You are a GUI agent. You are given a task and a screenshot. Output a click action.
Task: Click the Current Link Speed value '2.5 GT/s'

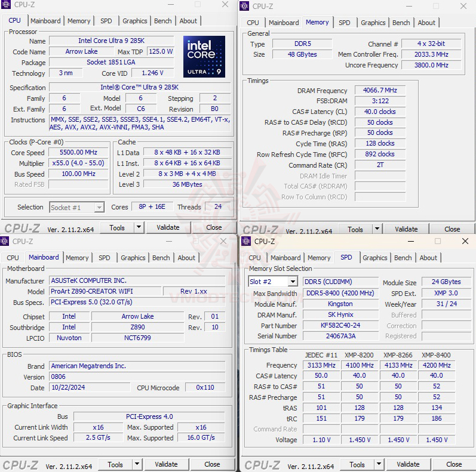coord(98,438)
